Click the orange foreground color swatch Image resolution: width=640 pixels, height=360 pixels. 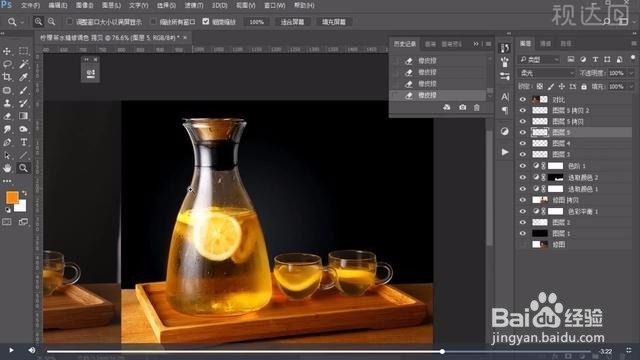[x=12, y=198]
